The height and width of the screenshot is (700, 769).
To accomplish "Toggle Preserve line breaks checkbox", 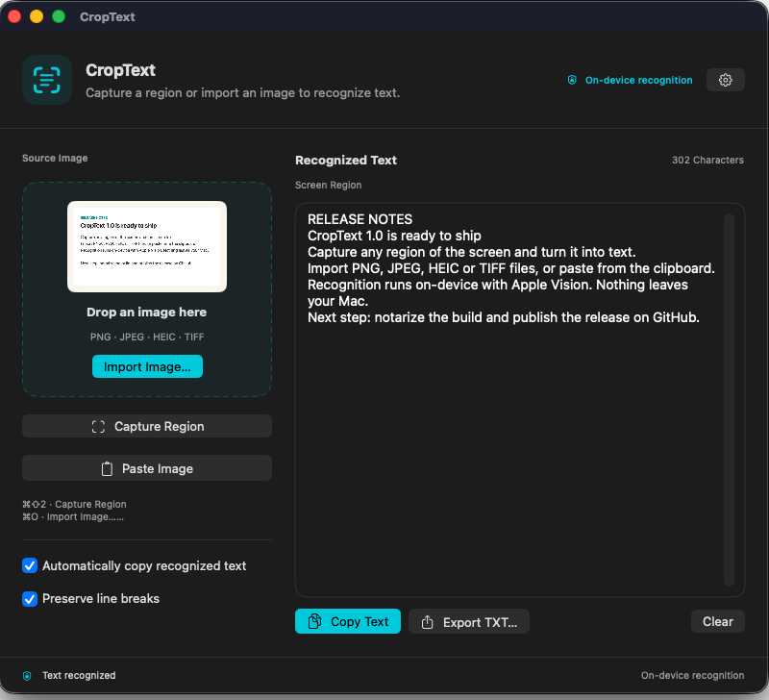I will tap(30, 599).
